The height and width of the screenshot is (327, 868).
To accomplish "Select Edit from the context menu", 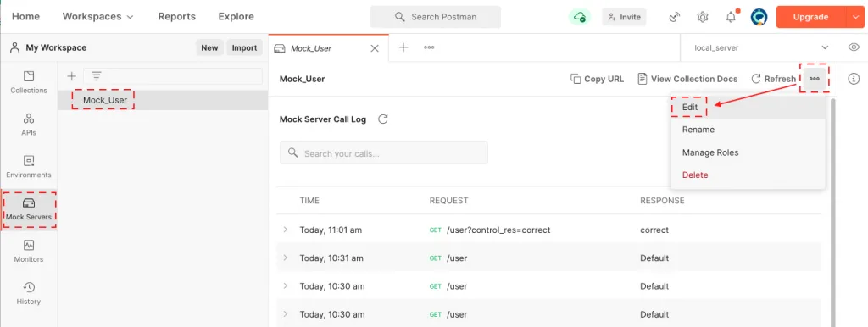I will 748,108.
